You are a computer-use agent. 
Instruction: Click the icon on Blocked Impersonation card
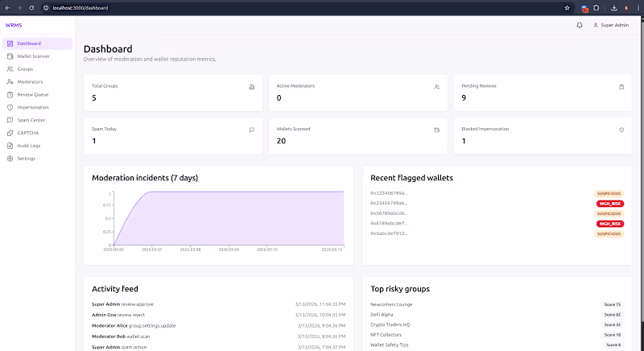[621, 130]
